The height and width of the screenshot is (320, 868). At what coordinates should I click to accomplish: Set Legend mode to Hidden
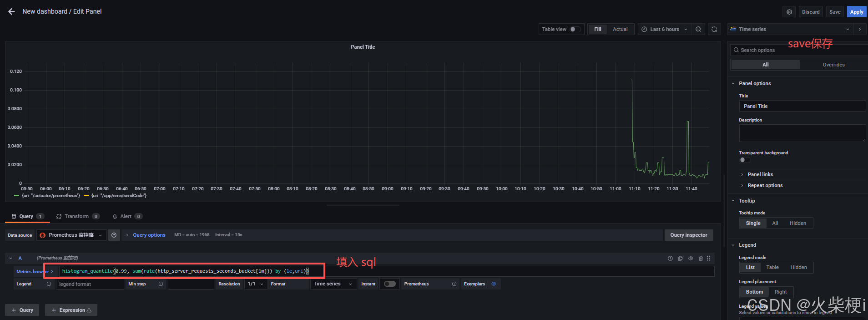coord(798,267)
